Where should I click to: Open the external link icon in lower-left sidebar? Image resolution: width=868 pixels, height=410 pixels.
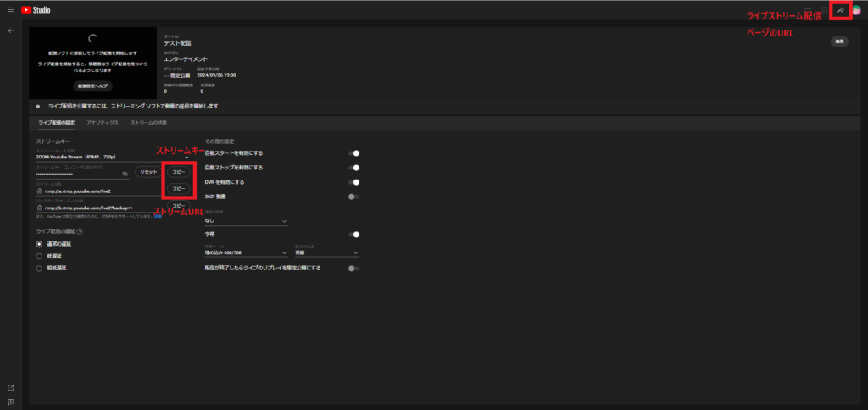pos(10,388)
